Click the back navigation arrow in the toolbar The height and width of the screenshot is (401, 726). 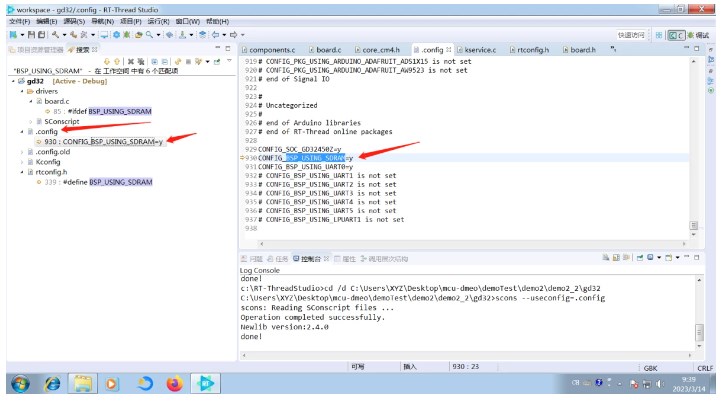coord(215,35)
